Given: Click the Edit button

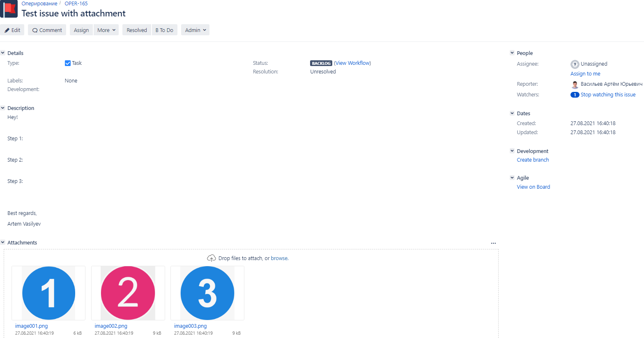Looking at the screenshot, I should pos(12,30).
